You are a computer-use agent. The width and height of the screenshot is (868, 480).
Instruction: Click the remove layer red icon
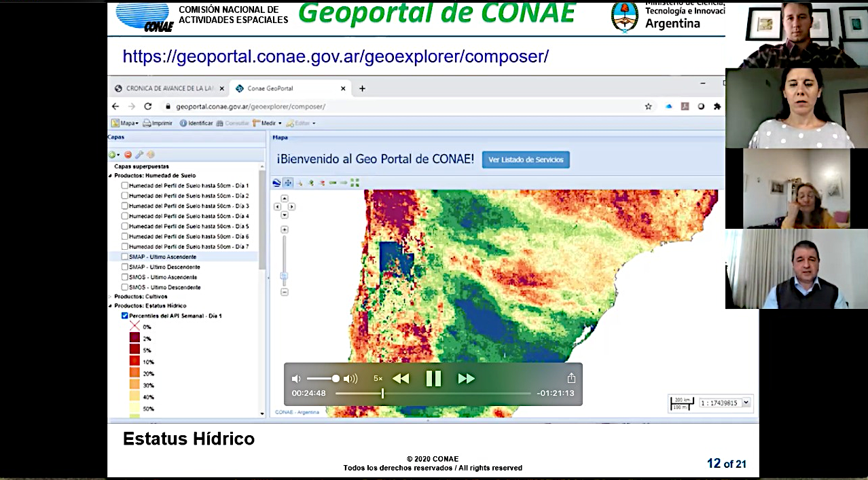(128, 155)
